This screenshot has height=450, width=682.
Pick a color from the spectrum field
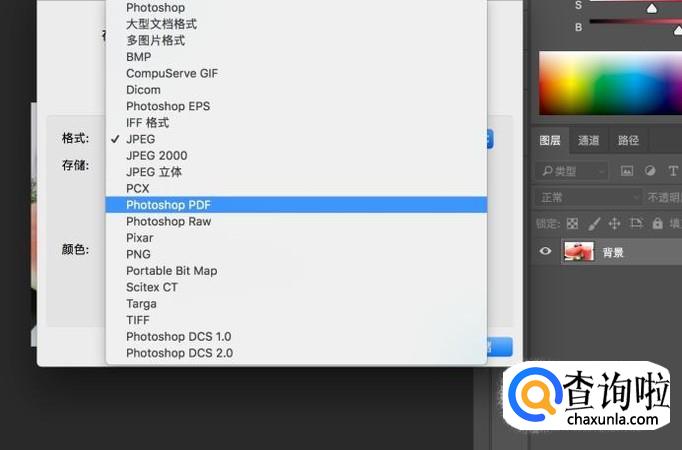[x=610, y=83]
